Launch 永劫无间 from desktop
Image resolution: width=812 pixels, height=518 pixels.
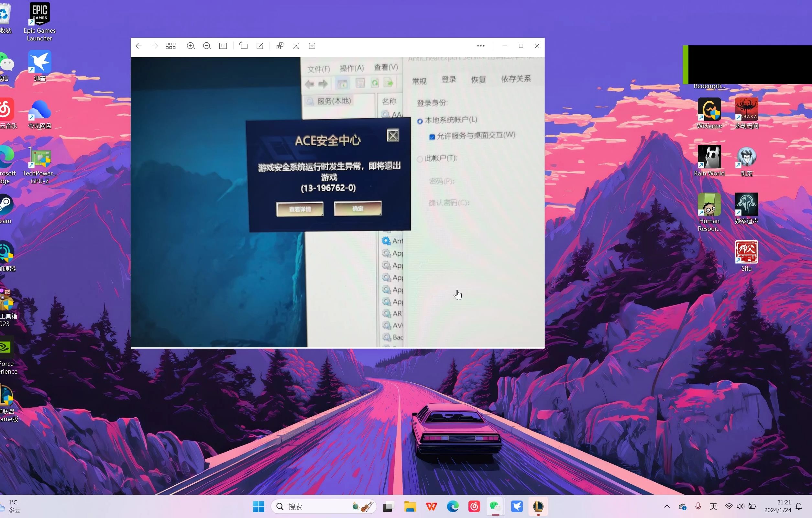747,114
